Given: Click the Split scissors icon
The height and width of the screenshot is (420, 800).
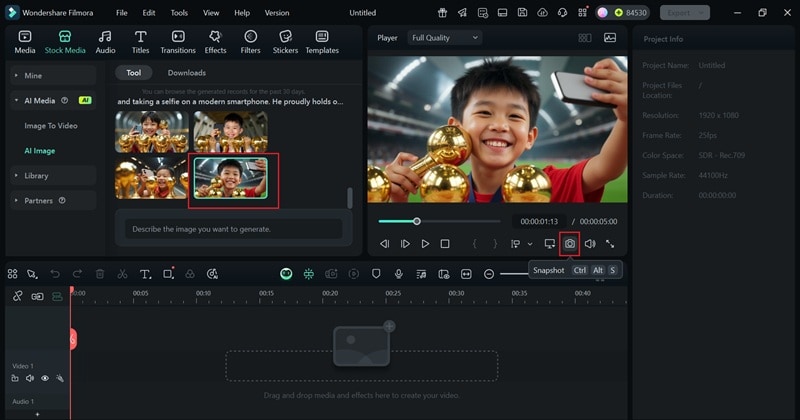Looking at the screenshot, I should (x=122, y=274).
